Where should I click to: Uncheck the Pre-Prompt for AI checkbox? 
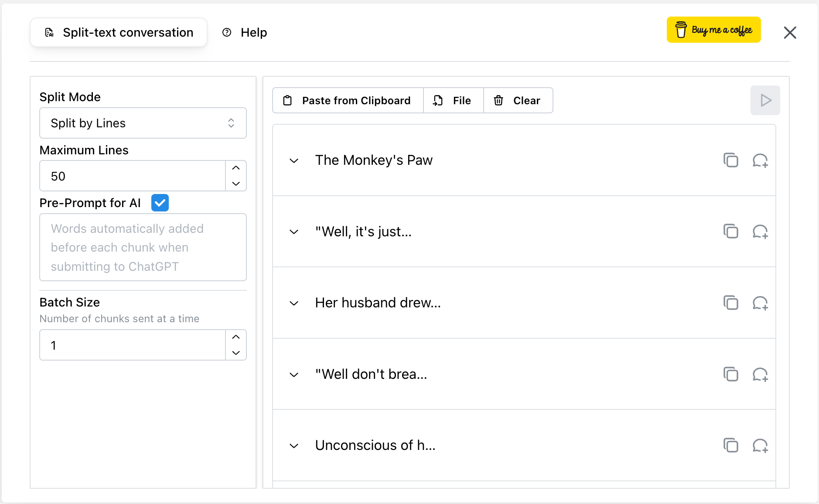point(160,203)
